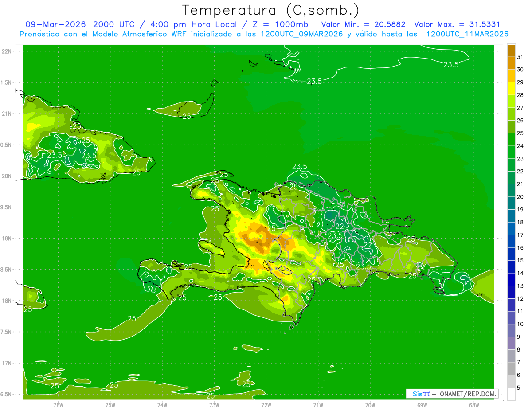This screenshot has height=411, width=532.
Task: Click the '22N' latitude axis label
Action: tap(6, 51)
